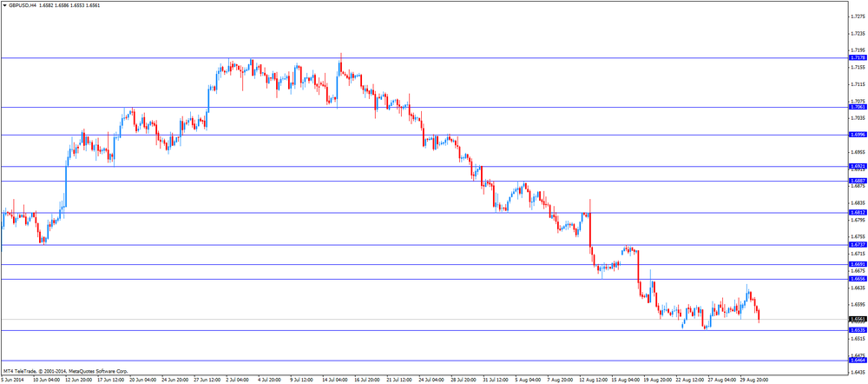Click the 12 Aug 12:00 time label
Viewport: 868px width, 384px height.
click(593, 381)
